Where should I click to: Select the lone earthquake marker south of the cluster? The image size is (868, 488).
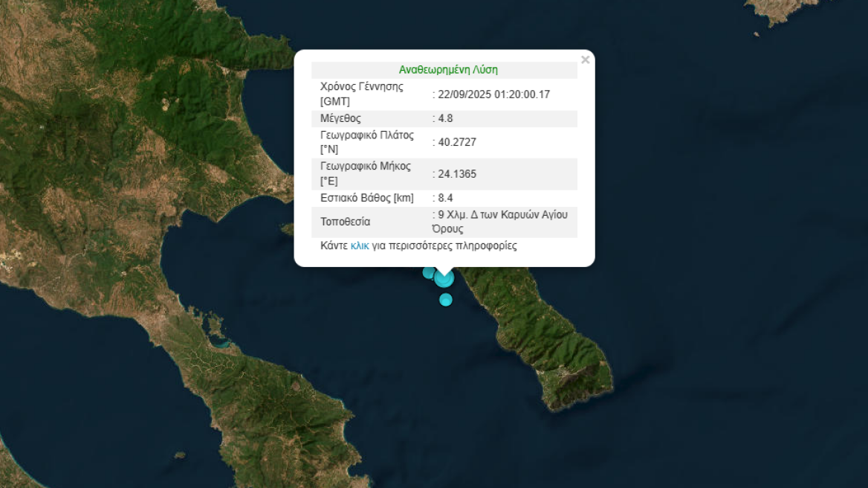pos(446,300)
